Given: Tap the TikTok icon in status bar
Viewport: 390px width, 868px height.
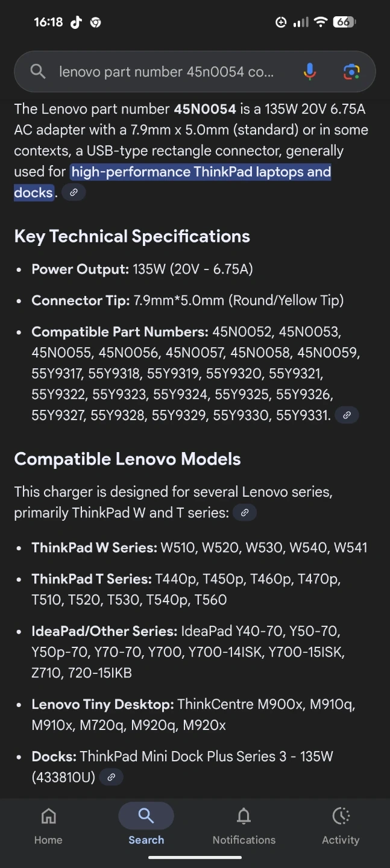Looking at the screenshot, I should [76, 22].
